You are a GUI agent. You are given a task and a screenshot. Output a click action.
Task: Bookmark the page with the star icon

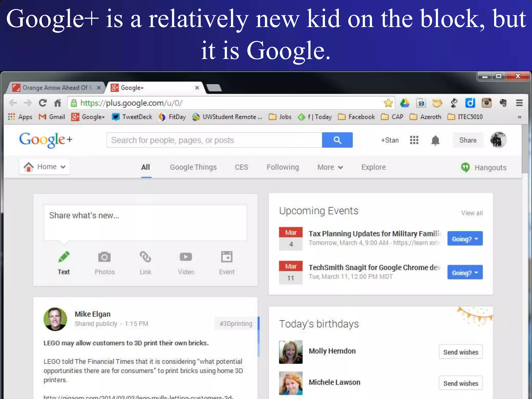pyautogui.click(x=388, y=103)
